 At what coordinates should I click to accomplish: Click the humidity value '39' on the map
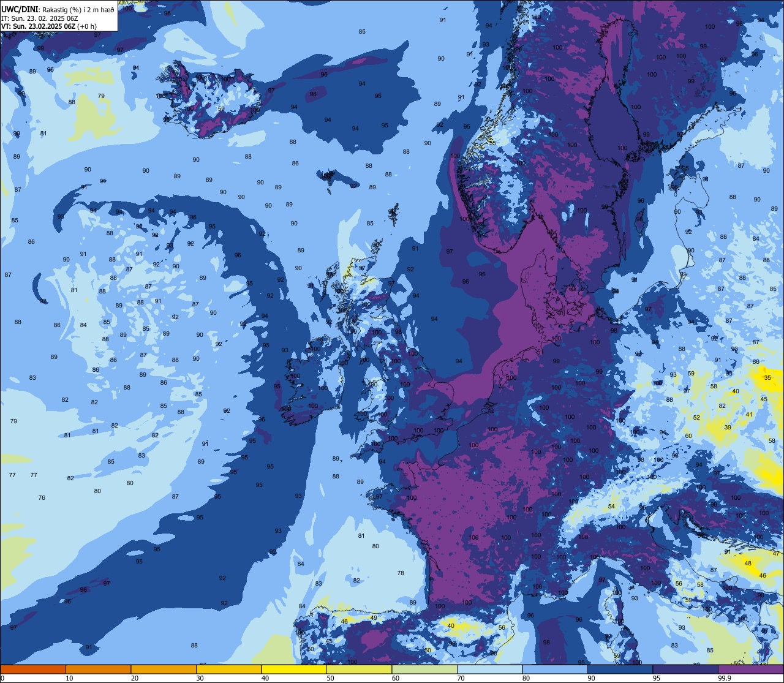click(728, 427)
